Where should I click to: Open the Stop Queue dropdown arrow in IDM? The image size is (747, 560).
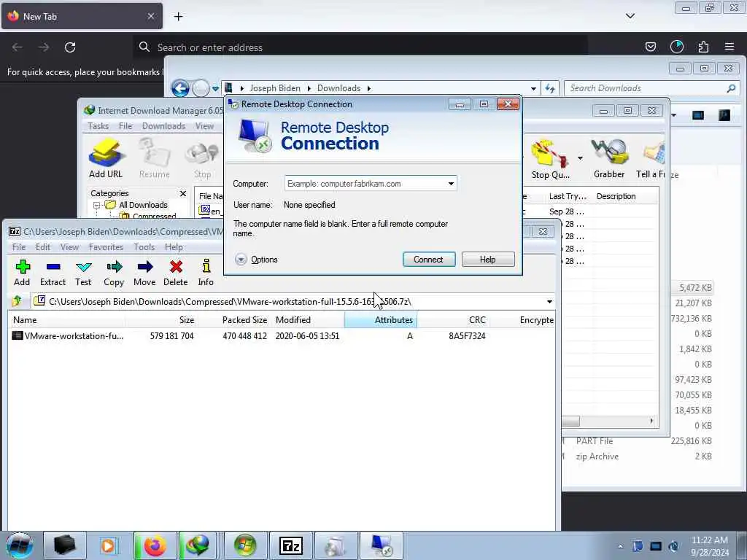(580, 158)
